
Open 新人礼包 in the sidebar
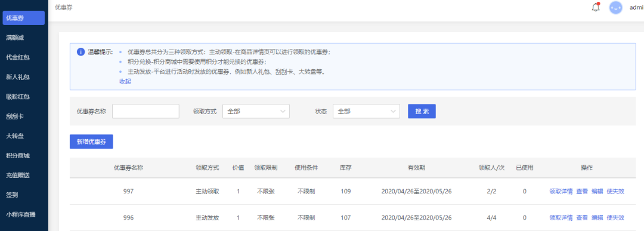(x=17, y=77)
